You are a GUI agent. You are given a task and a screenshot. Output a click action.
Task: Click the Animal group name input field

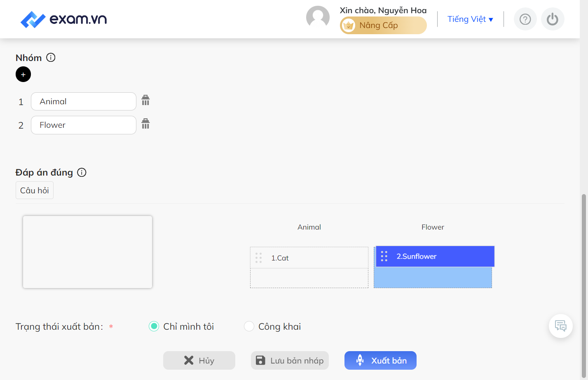point(84,101)
